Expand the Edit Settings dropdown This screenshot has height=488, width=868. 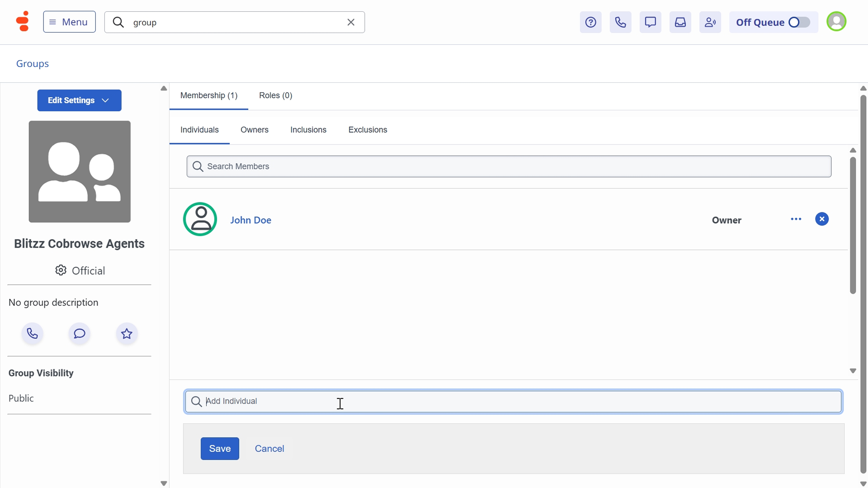click(x=79, y=100)
